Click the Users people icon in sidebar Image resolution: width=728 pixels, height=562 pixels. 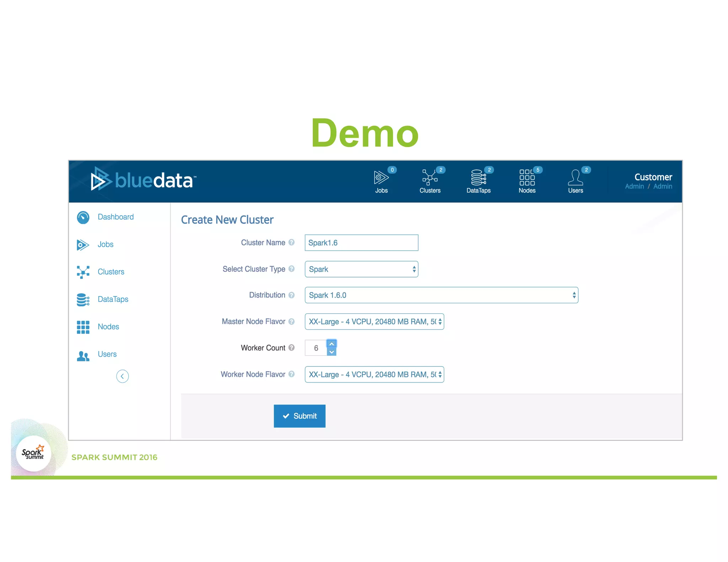[83, 356]
